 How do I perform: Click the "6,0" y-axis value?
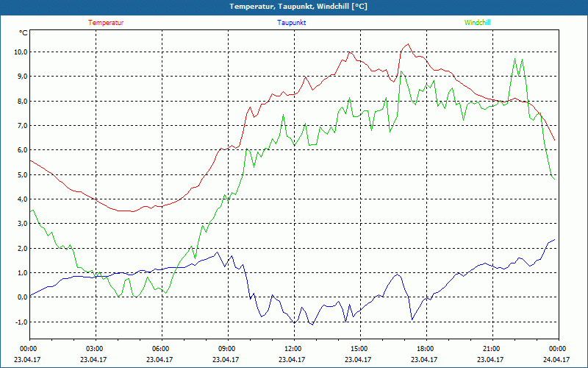point(22,150)
